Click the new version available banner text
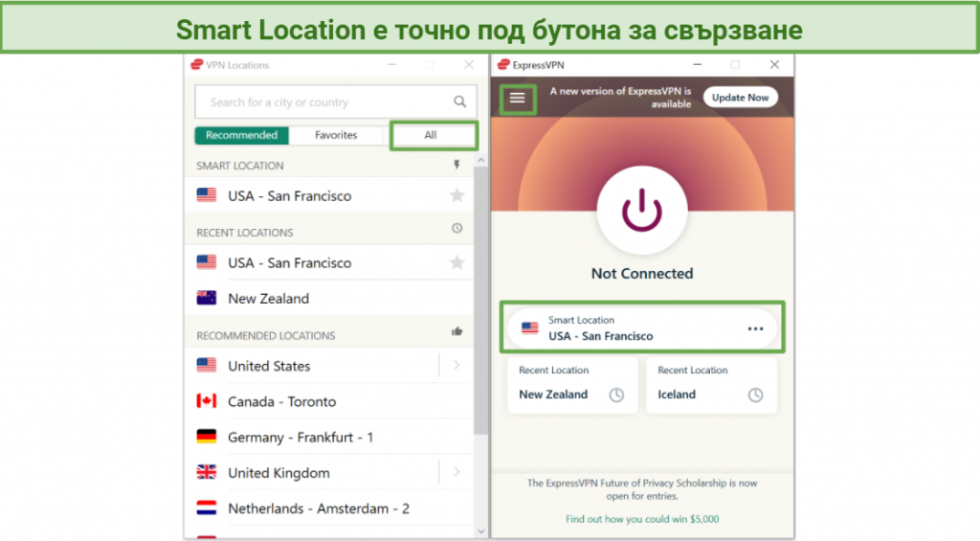Image resolution: width=980 pixels, height=541 pixels. coord(620,98)
